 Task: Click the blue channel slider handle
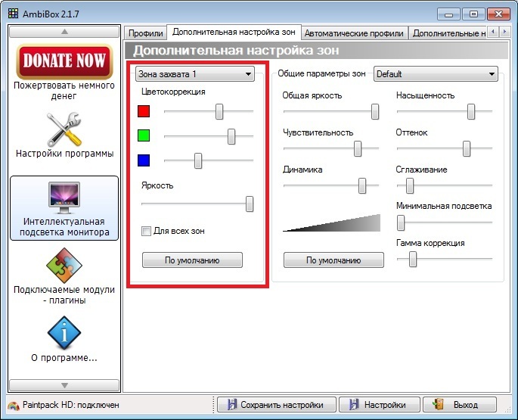tap(198, 160)
